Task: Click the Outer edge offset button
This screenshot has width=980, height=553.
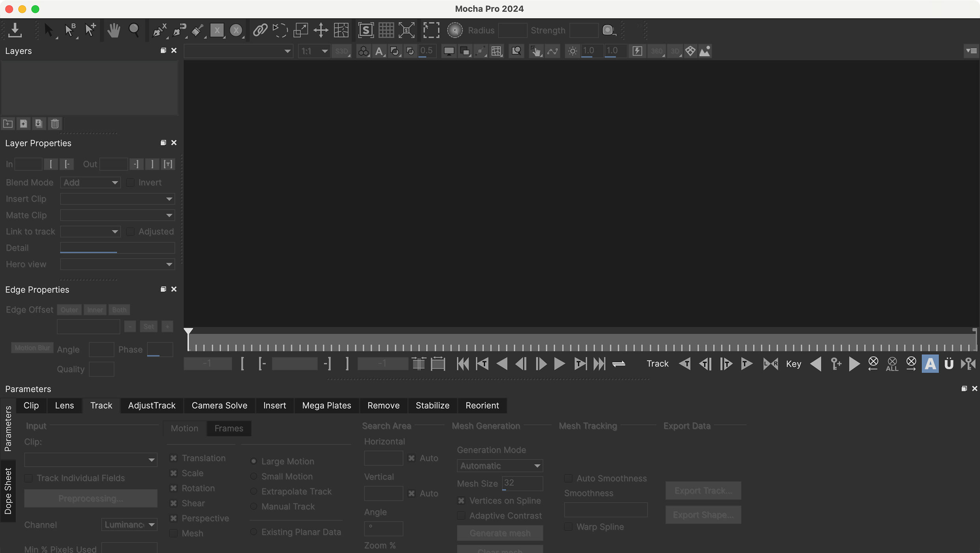Action: tap(69, 310)
